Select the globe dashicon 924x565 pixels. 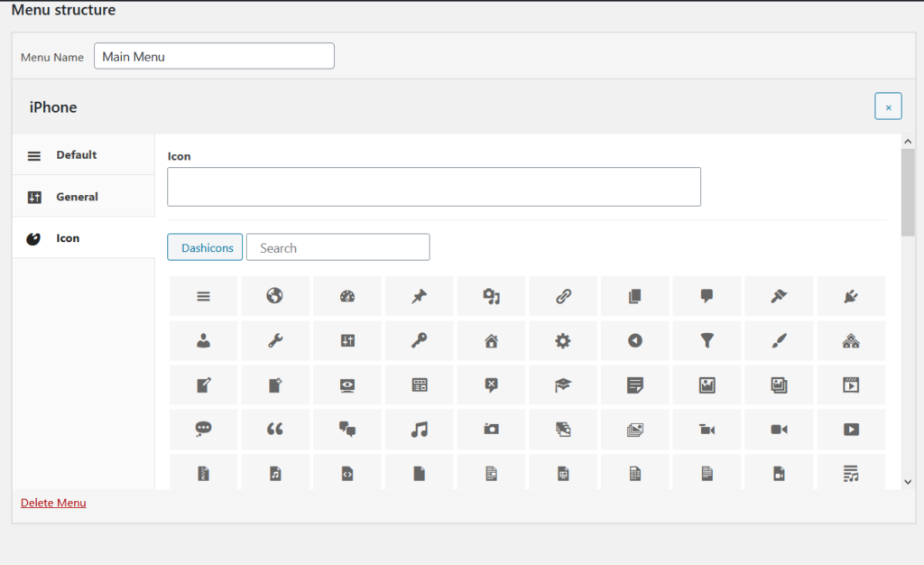tap(275, 296)
